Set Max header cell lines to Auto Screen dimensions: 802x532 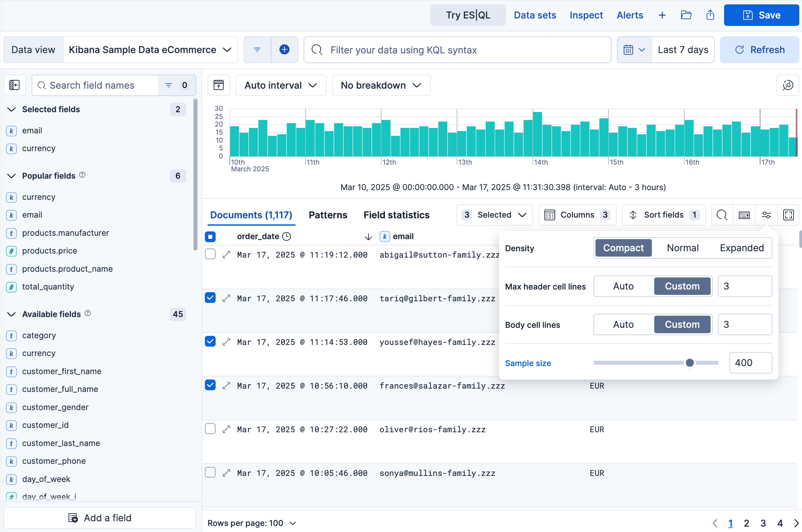(x=623, y=286)
